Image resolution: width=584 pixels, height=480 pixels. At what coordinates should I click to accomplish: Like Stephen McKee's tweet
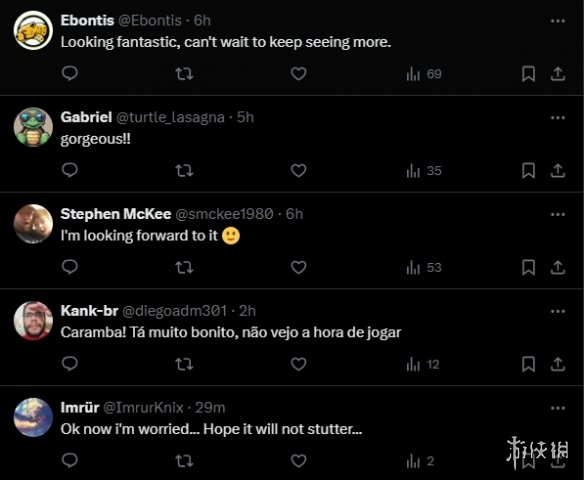pos(298,267)
